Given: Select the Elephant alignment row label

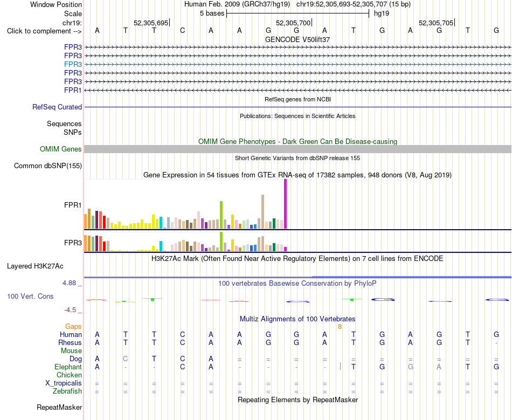Looking at the screenshot, I should click(68, 367).
